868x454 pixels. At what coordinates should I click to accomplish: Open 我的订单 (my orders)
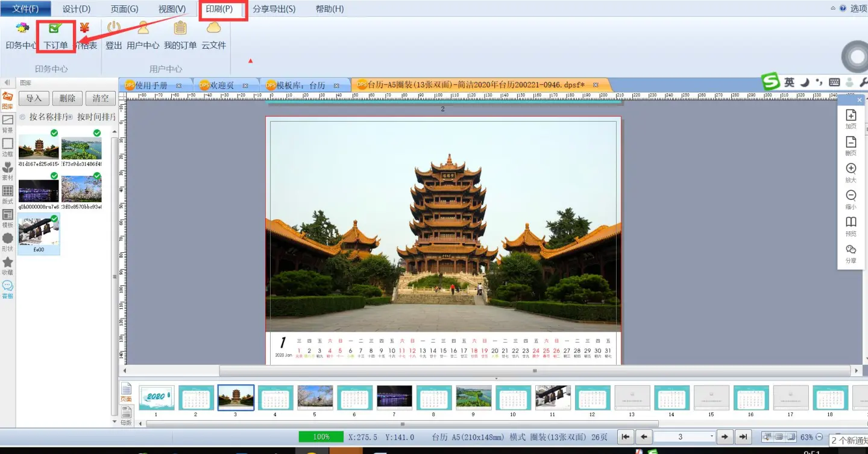coord(180,36)
